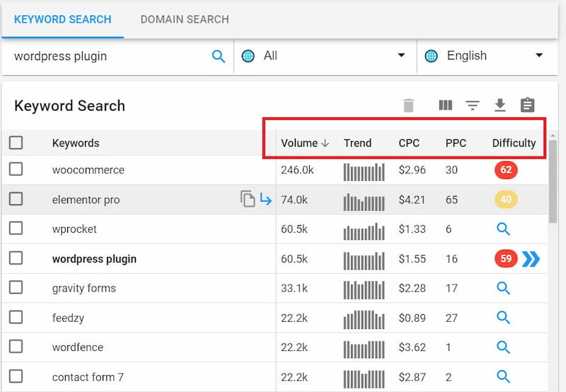
Task: Click double chevron beside wordpress plugin score
Action: pyautogui.click(x=531, y=259)
